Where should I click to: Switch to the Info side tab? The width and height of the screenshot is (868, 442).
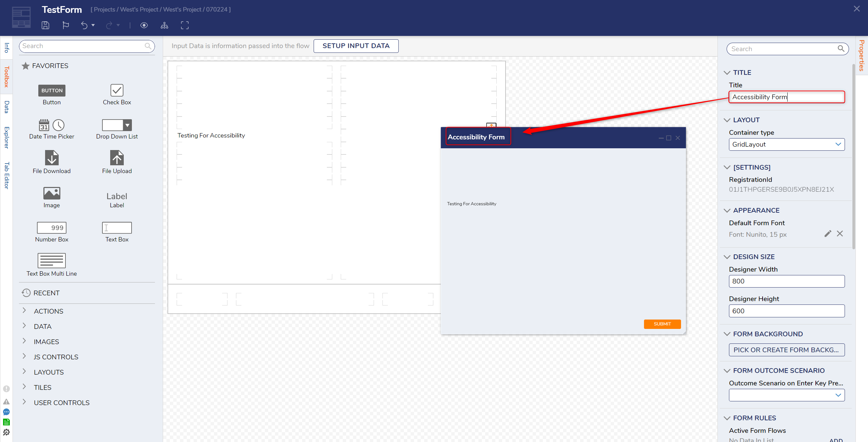6,48
